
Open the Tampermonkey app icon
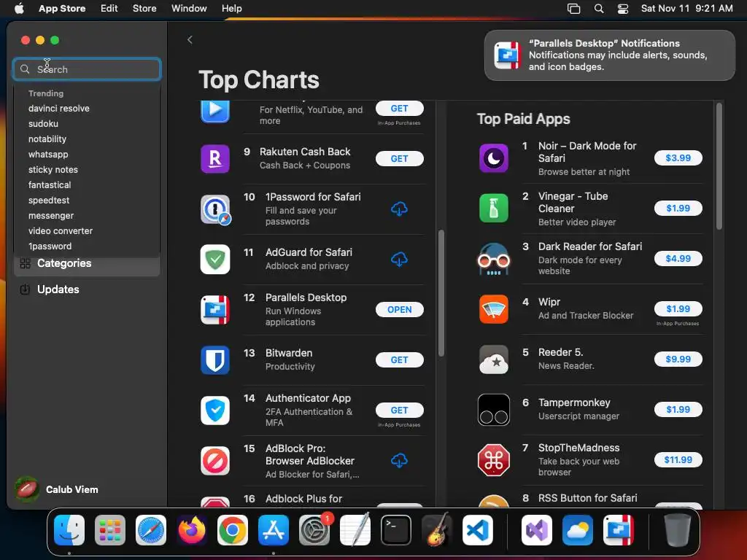(494, 410)
